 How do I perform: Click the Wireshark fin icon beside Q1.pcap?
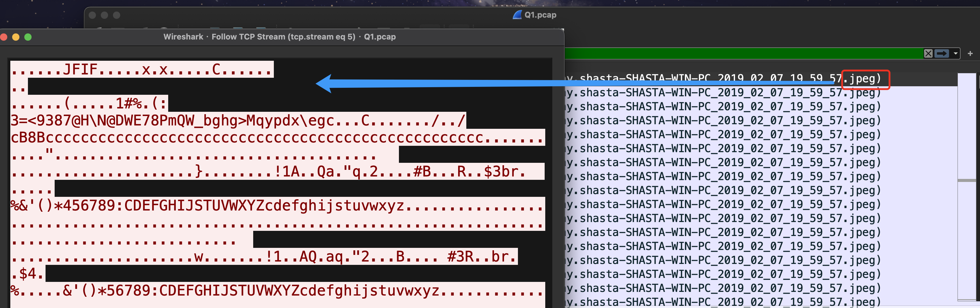[517, 15]
